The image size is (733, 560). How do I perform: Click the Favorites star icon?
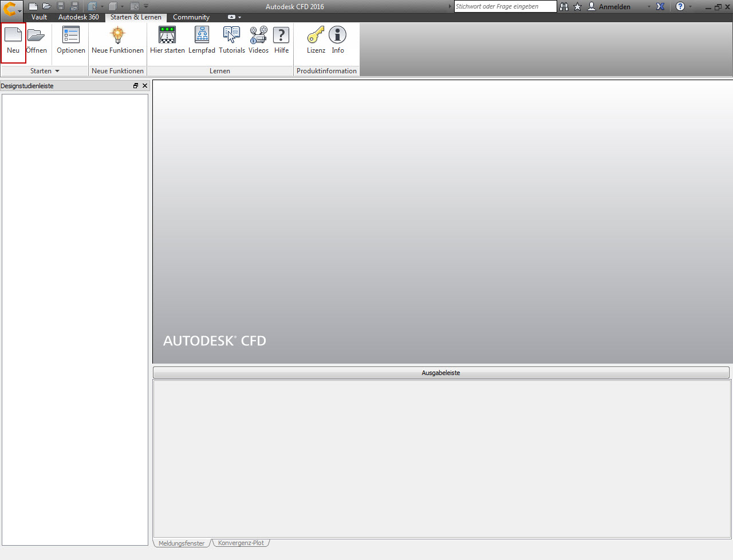[578, 6]
